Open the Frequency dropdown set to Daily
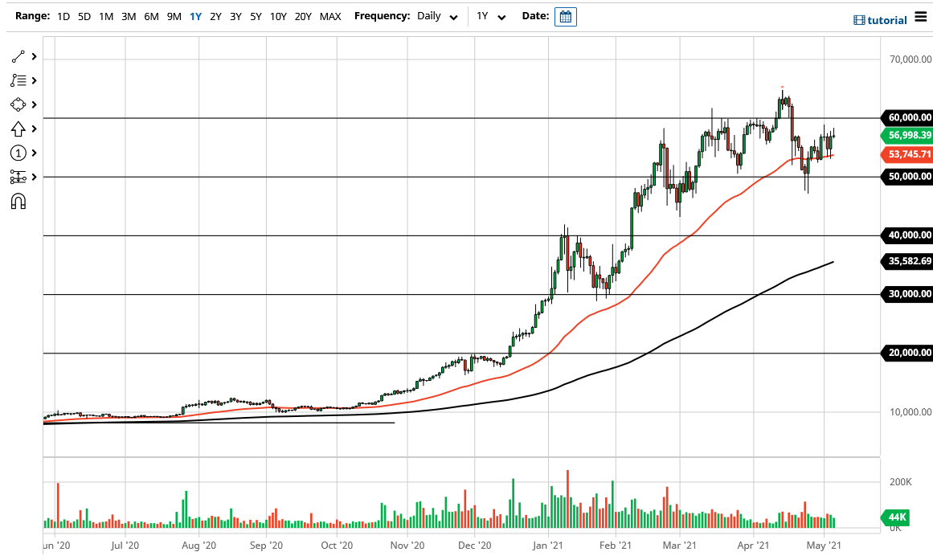The height and width of the screenshot is (560, 933). (x=434, y=16)
